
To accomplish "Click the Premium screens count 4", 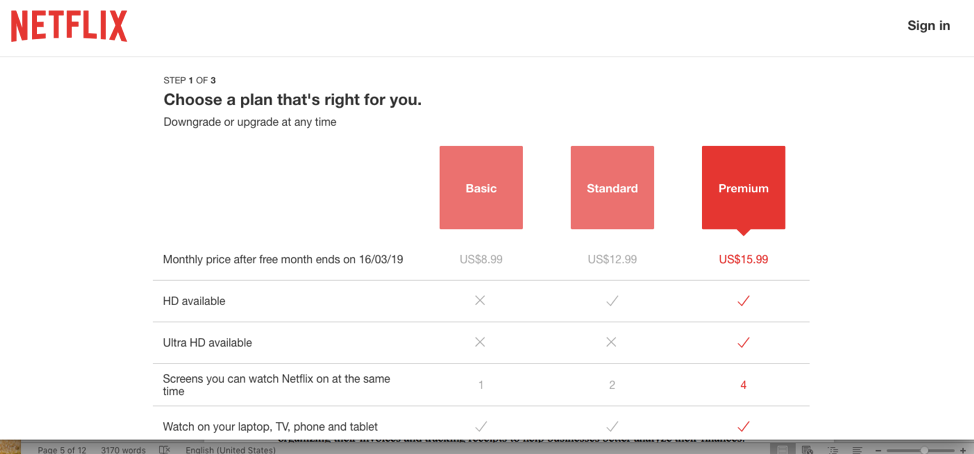I will click(743, 385).
